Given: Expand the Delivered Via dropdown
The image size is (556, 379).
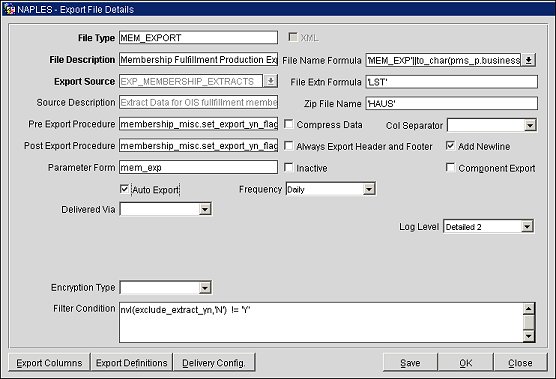Looking at the screenshot, I should 205,209.
